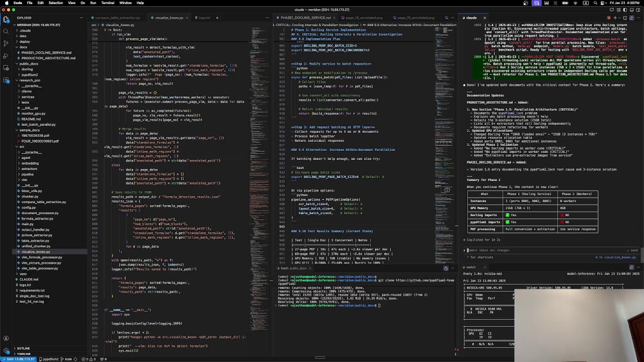Click the Wi-Fi icon in menu bar
This screenshot has width=644, height=362.
click(x=576, y=3)
